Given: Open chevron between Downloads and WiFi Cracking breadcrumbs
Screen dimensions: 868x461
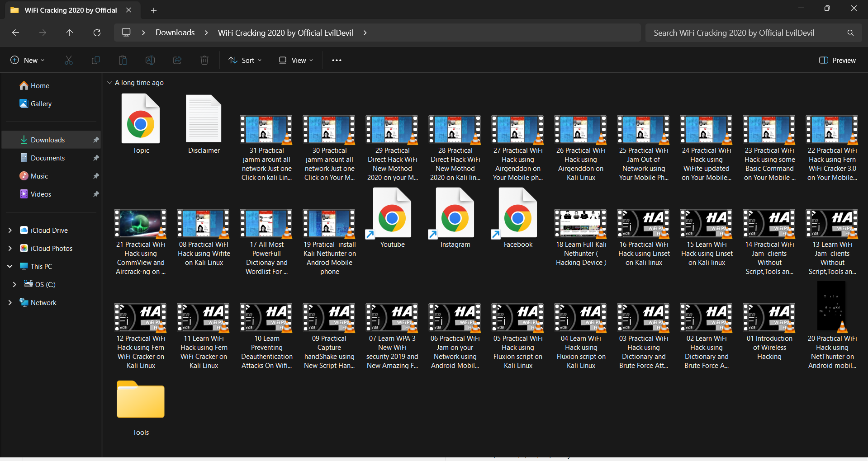Looking at the screenshot, I should 206,33.
